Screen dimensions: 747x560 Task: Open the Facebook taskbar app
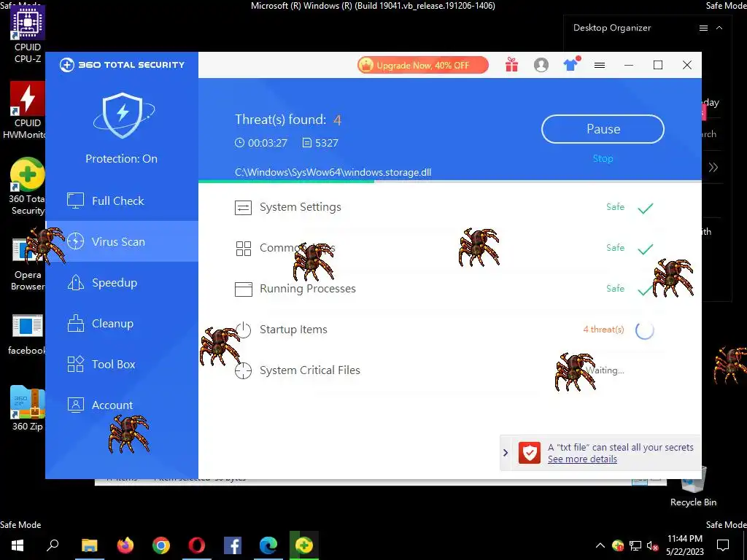(x=233, y=545)
